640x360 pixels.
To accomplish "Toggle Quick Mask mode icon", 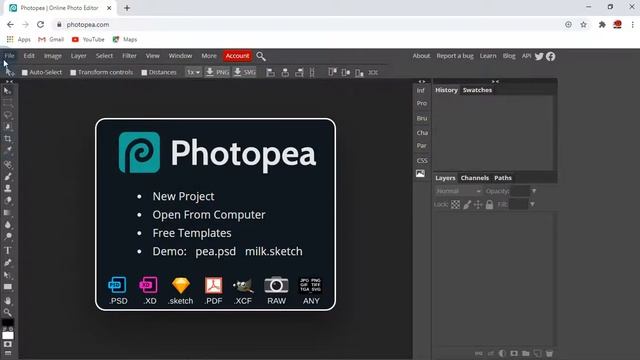I will coord(7,344).
